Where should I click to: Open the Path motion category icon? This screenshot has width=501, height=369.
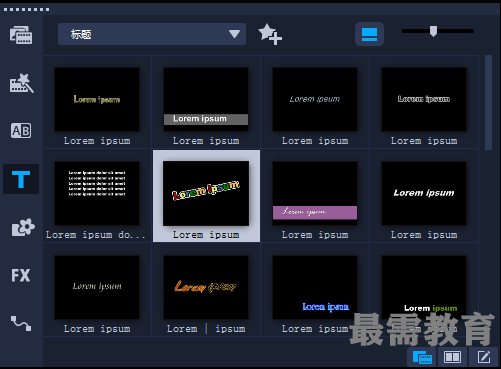(21, 323)
